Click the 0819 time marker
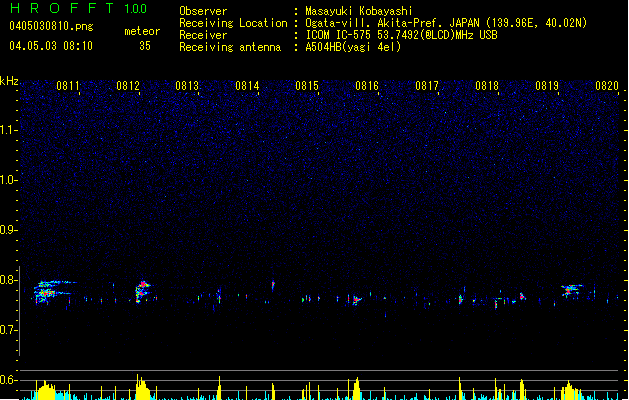The height and width of the screenshot is (400, 629). click(x=547, y=85)
